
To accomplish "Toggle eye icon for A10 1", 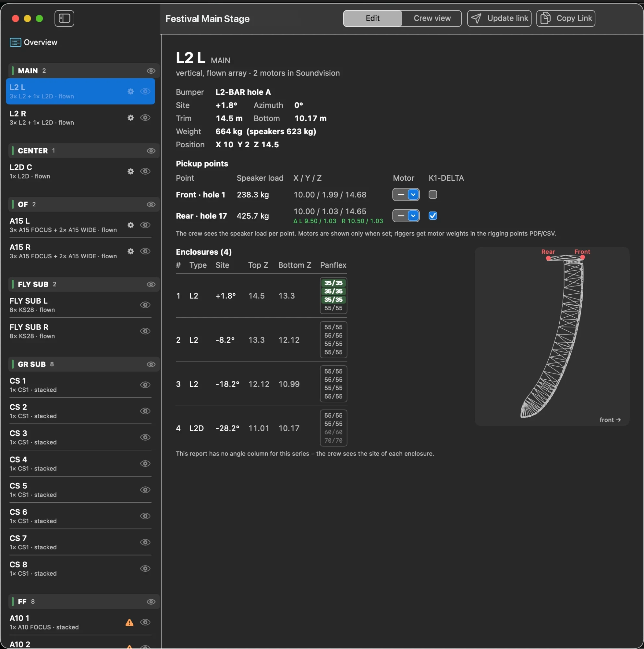I will [145, 622].
